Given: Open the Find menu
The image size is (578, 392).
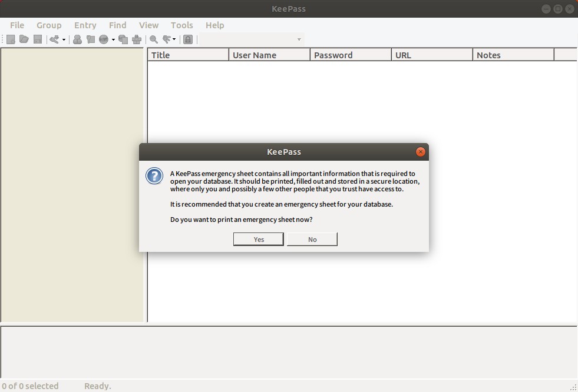Looking at the screenshot, I should [118, 25].
